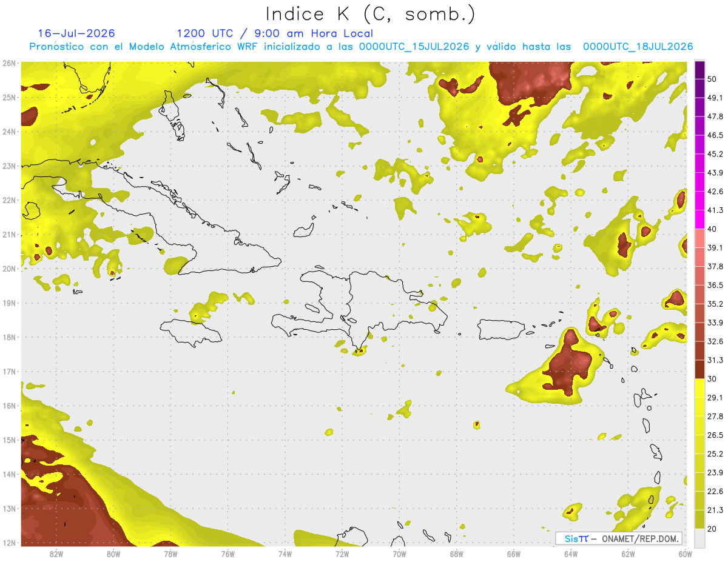The width and height of the screenshot is (728, 562).
Task: Click the colorbar value 22.6
Action: tap(715, 491)
